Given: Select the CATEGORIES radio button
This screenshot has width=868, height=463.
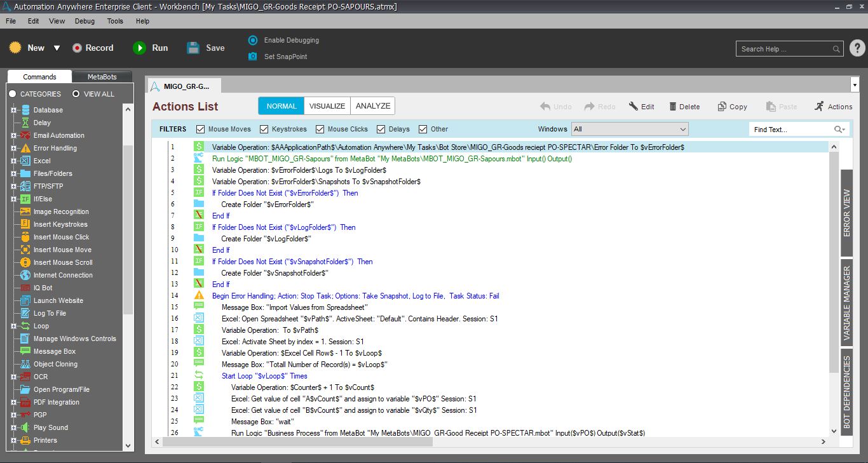Looking at the screenshot, I should pos(13,94).
